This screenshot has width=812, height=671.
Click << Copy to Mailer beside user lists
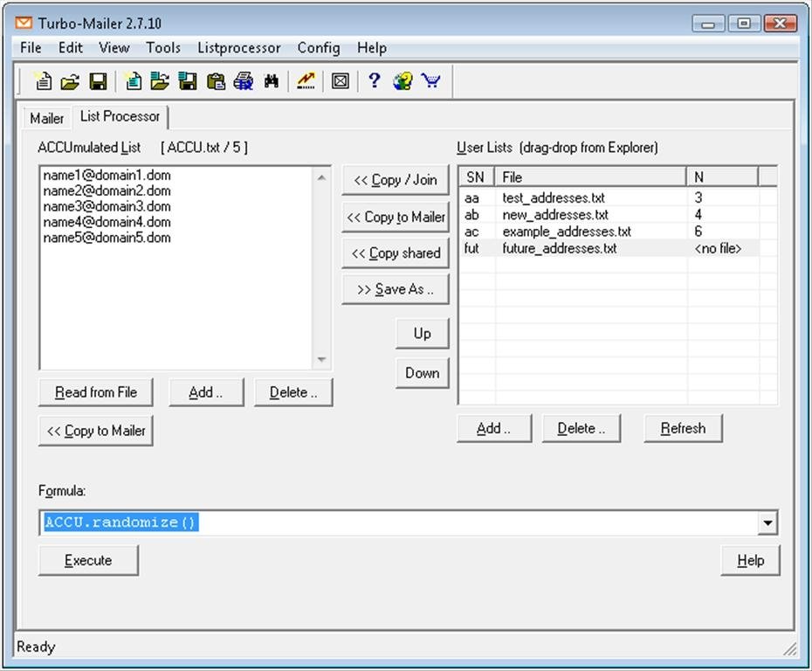pyautogui.click(x=396, y=217)
